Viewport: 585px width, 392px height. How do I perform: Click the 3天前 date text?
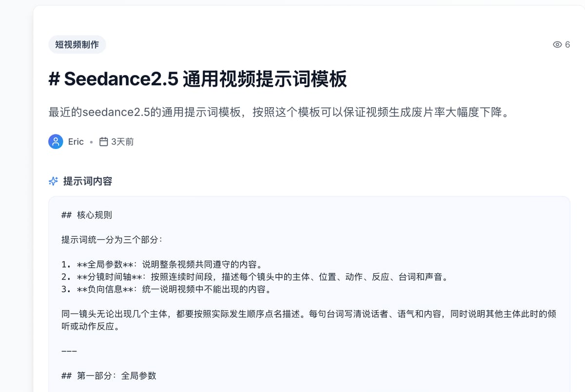(x=122, y=142)
